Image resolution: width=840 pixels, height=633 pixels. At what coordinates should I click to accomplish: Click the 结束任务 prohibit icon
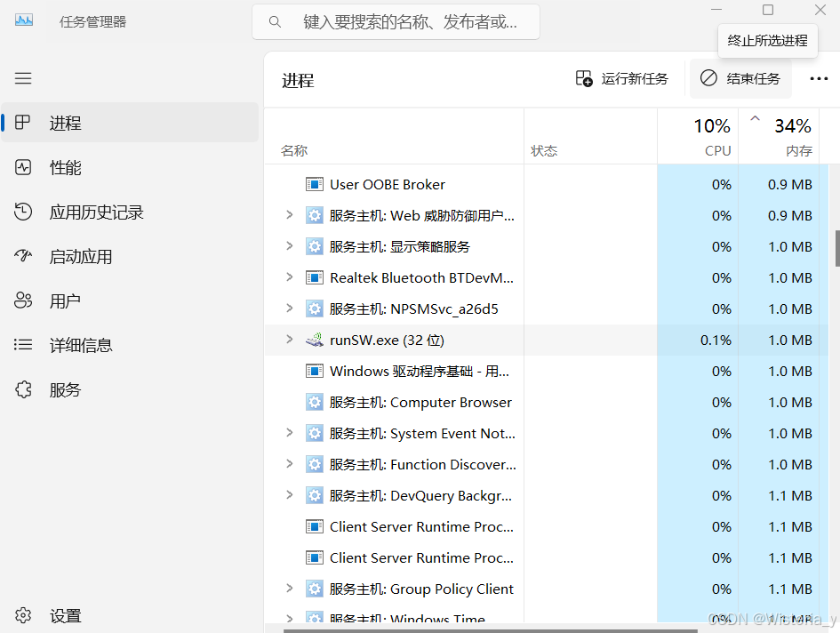(x=708, y=78)
